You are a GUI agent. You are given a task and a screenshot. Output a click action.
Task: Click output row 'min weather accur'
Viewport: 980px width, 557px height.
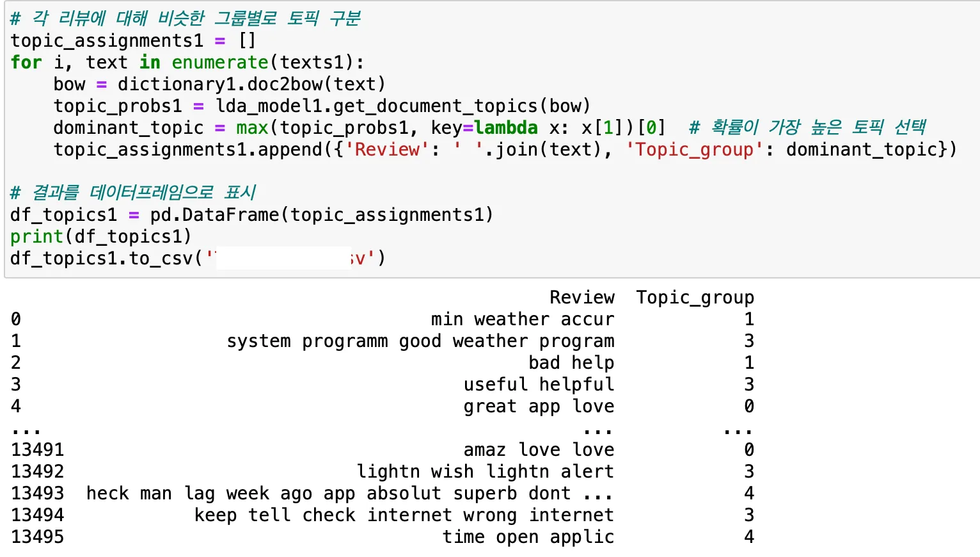click(x=522, y=319)
